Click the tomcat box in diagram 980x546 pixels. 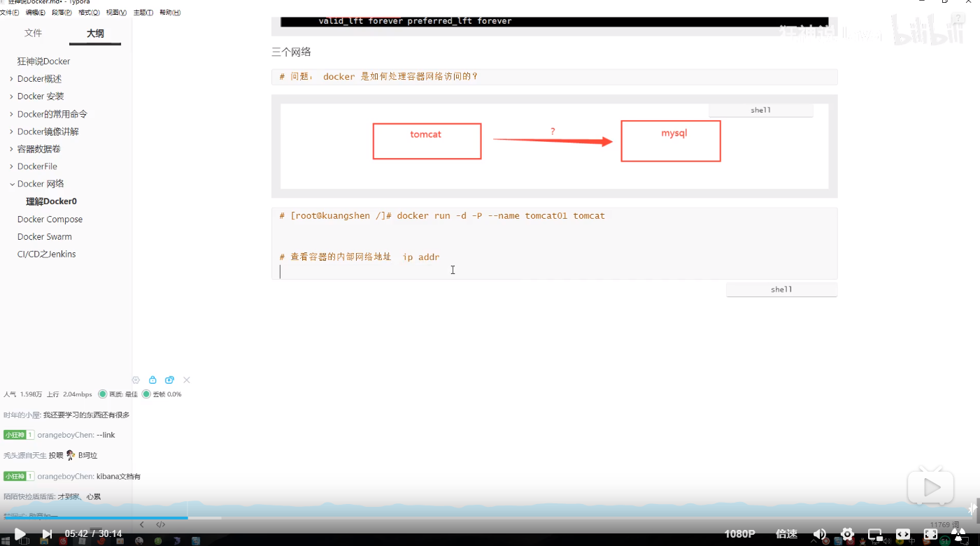point(427,141)
